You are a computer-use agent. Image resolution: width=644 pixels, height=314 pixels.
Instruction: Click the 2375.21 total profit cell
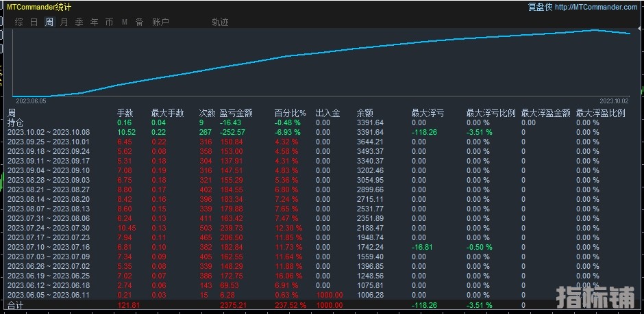tap(234, 305)
